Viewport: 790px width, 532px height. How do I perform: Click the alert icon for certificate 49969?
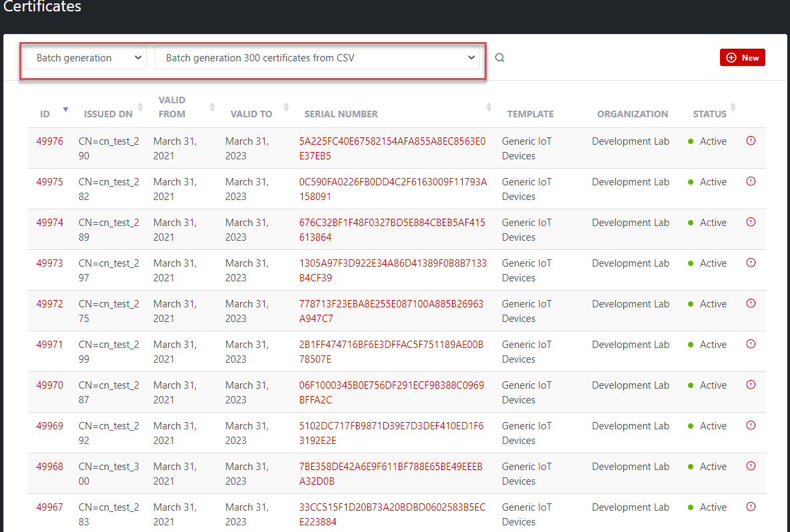pos(751,425)
